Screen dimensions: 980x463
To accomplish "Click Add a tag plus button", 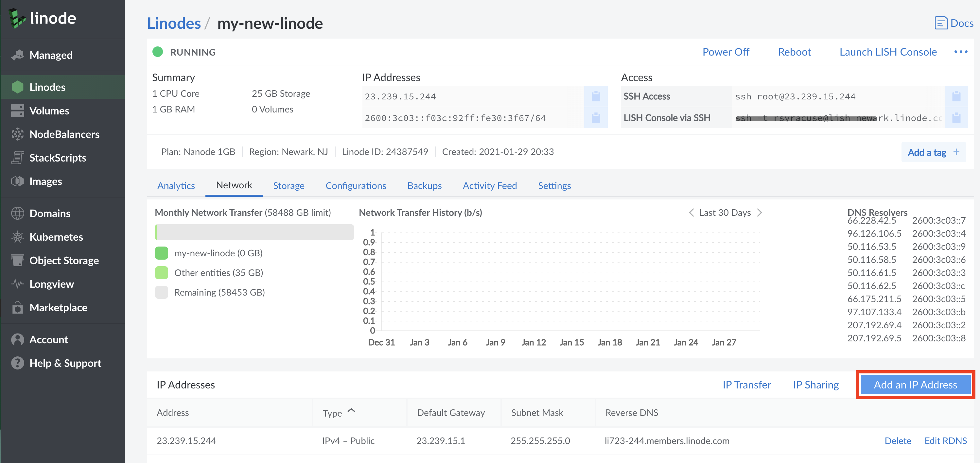I will coord(956,152).
